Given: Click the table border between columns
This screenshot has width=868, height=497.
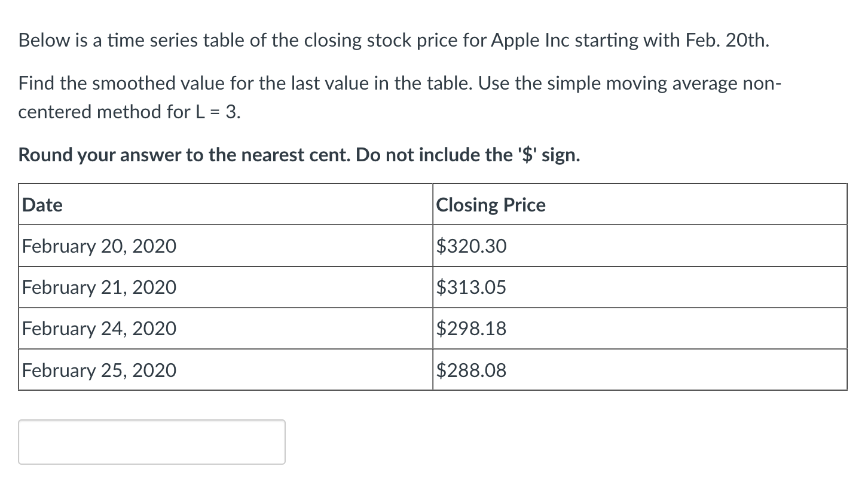Looking at the screenshot, I should point(432,287).
